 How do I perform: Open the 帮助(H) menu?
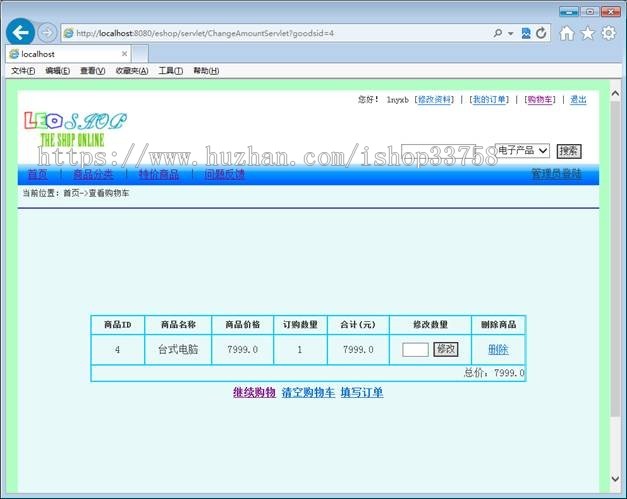(x=206, y=71)
